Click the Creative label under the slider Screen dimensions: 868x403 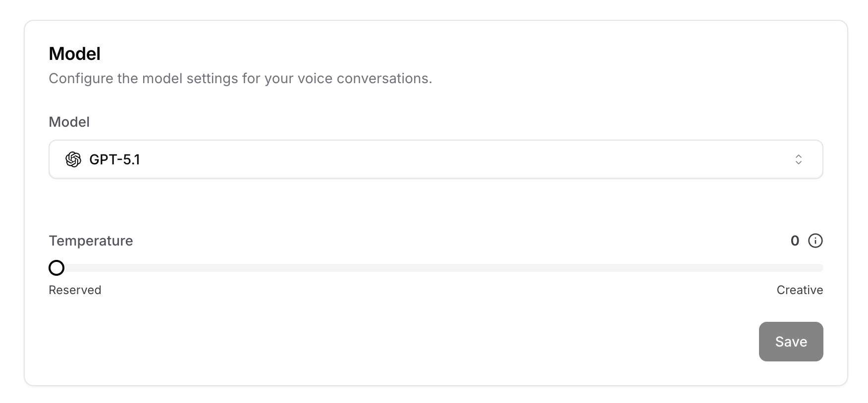click(x=799, y=290)
